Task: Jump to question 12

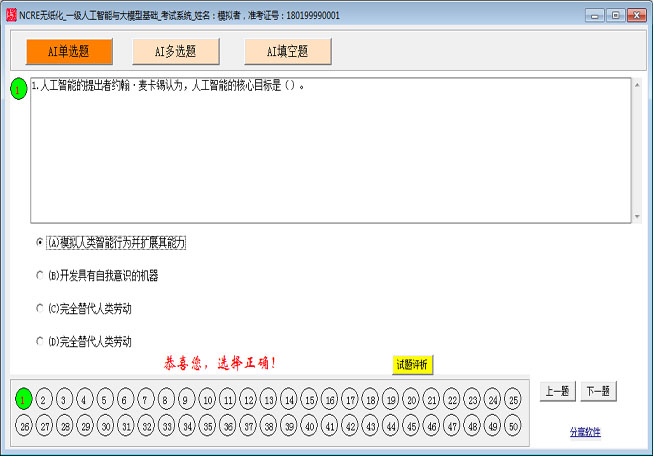Action: coord(248,399)
